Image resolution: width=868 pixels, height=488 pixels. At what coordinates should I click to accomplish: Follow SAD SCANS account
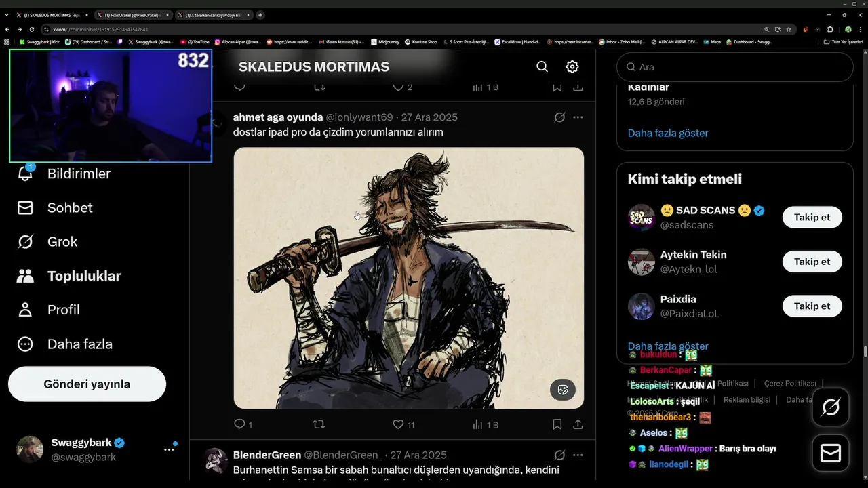click(812, 218)
